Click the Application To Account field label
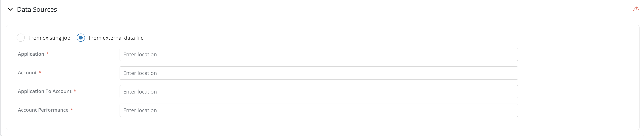This screenshot has height=136, width=644. coord(45,91)
